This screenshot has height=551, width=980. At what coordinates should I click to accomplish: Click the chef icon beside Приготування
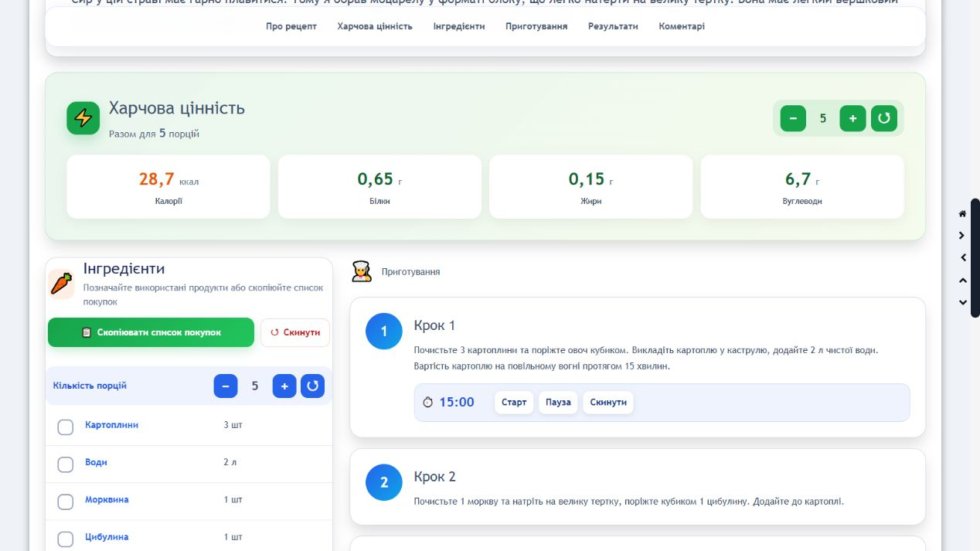[361, 271]
